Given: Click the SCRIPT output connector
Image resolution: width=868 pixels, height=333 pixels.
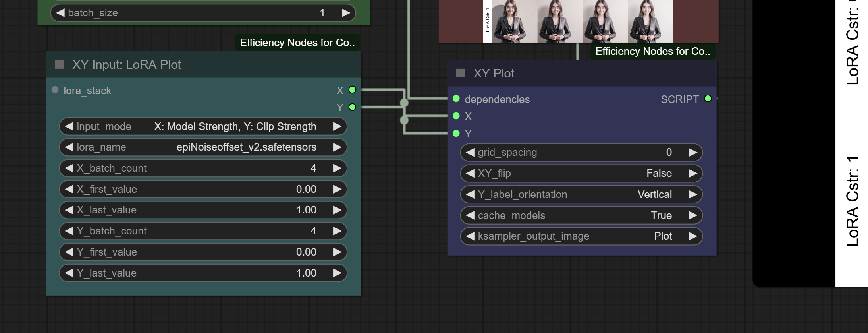Looking at the screenshot, I should pyautogui.click(x=708, y=99).
